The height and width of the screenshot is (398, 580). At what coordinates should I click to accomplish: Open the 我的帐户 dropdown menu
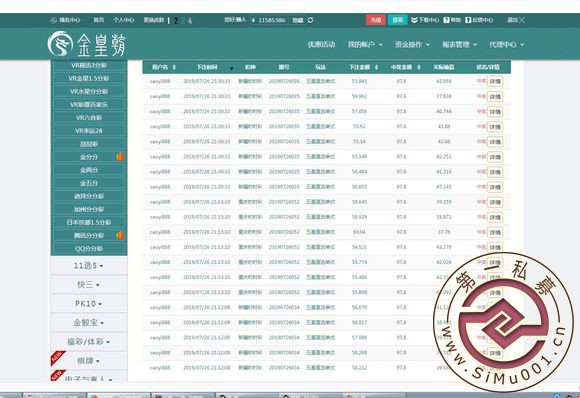coord(365,44)
